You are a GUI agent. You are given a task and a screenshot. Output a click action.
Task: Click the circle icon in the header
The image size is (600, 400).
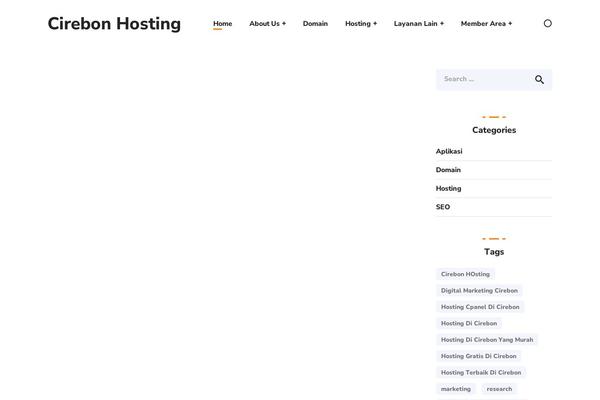click(x=548, y=23)
